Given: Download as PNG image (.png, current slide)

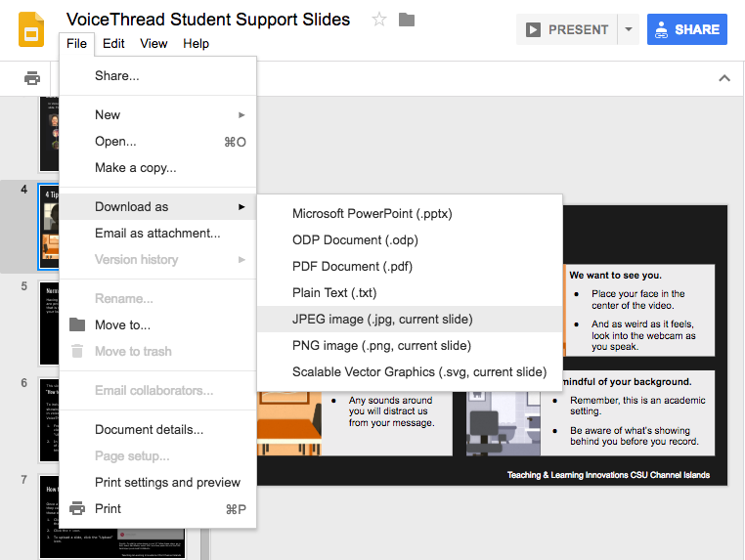Looking at the screenshot, I should pos(410,346).
